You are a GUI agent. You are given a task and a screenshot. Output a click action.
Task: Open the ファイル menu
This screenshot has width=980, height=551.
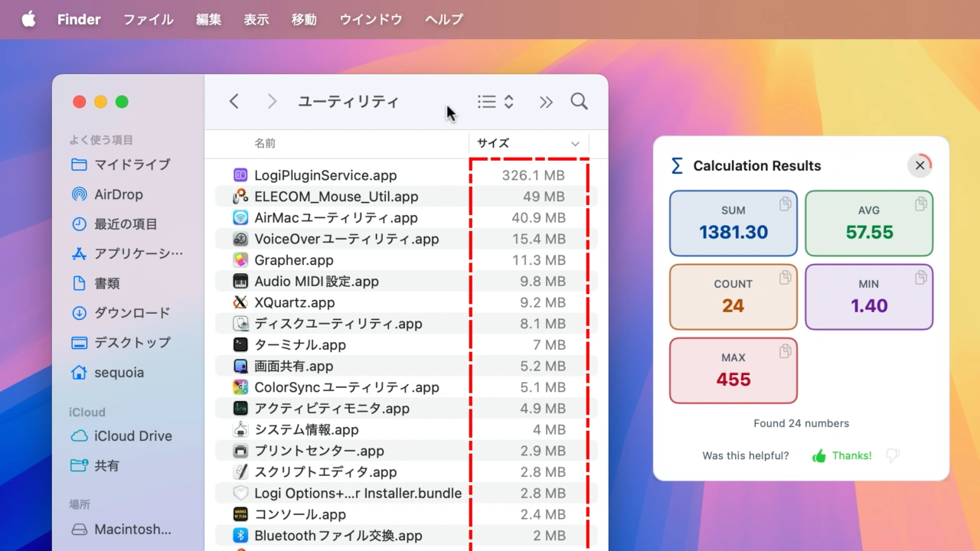149,19
